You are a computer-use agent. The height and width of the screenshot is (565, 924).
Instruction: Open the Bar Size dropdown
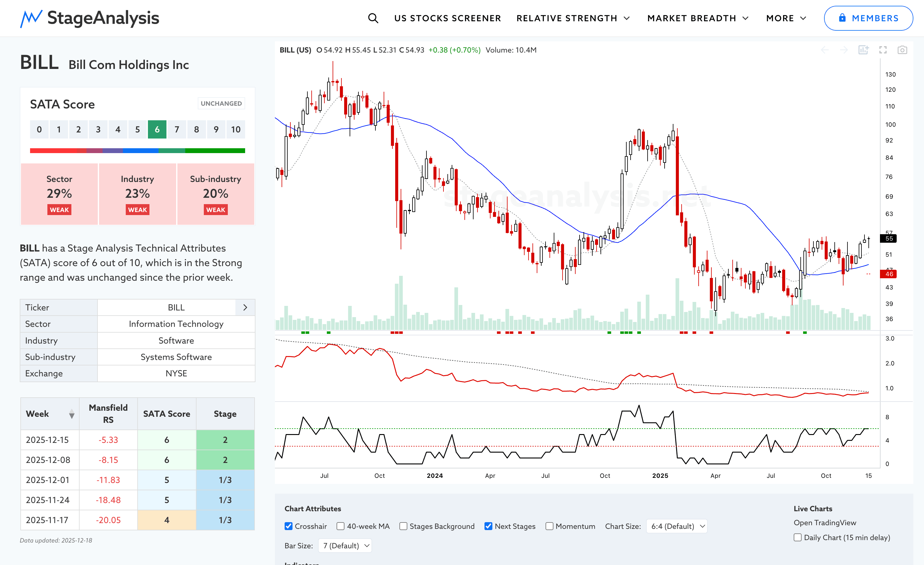pyautogui.click(x=345, y=546)
